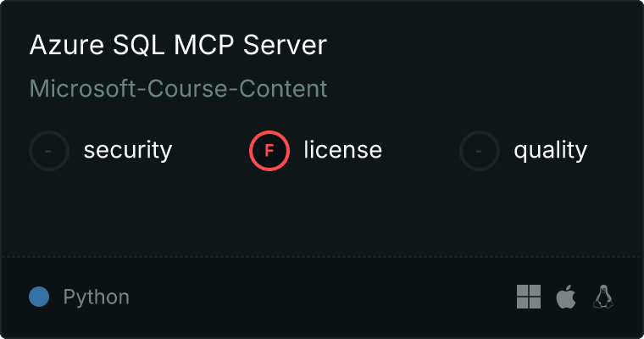The height and width of the screenshot is (339, 644).
Task: Click the word Azure in the title
Action: click(67, 44)
